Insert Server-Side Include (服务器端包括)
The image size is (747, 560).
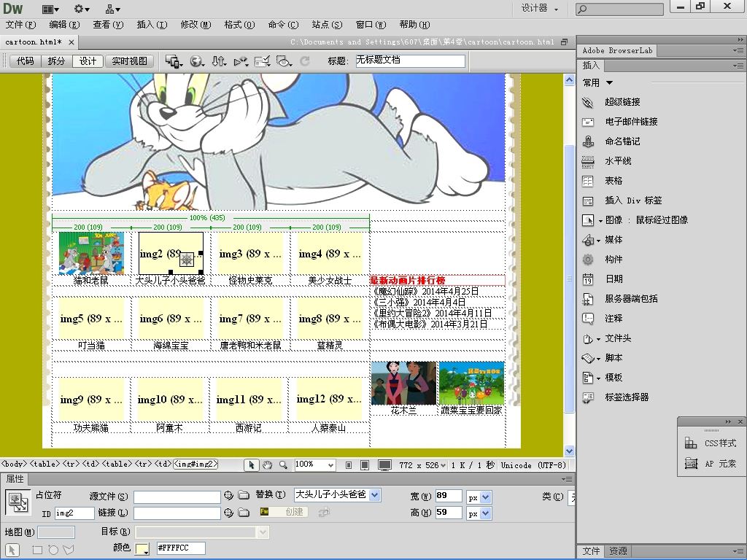click(588, 299)
